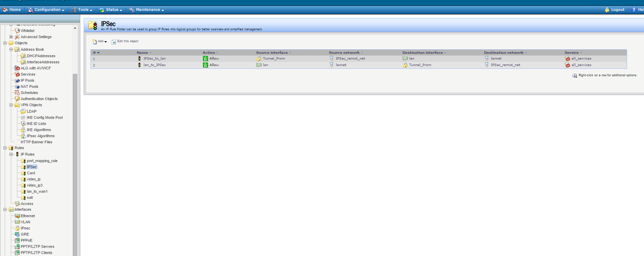The width and height of the screenshot is (644, 256).
Task: Open the lan_to_IPSec rule
Action: click(154, 65)
